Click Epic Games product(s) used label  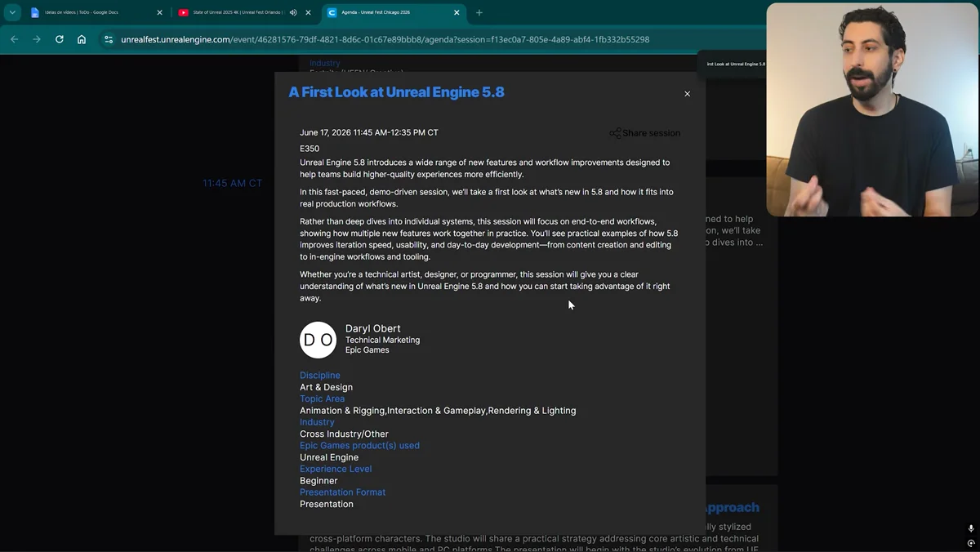(359, 446)
